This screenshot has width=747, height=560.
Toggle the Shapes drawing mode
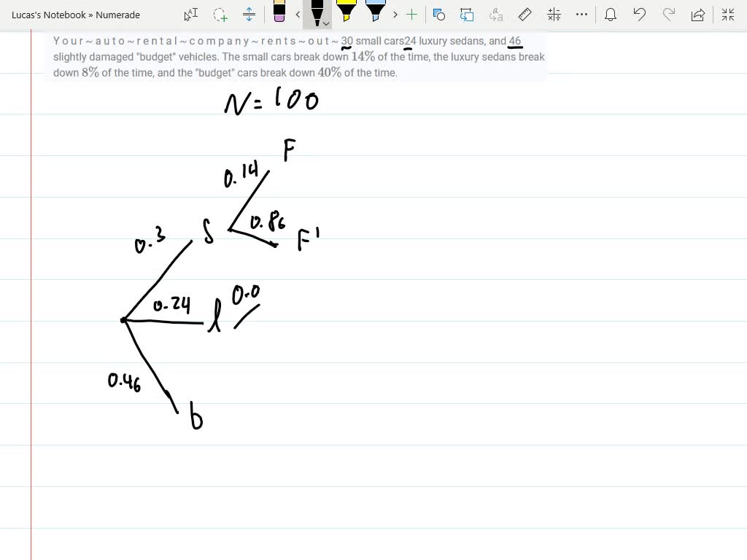(x=437, y=14)
